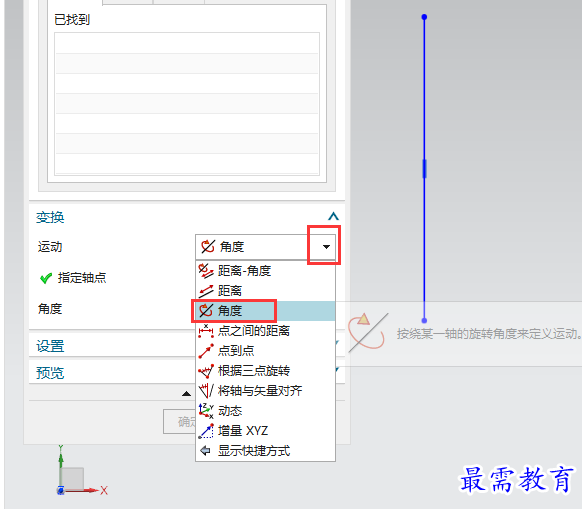The width and height of the screenshot is (582, 511).
Task: Click the 点到点 icon
Action: [206, 351]
